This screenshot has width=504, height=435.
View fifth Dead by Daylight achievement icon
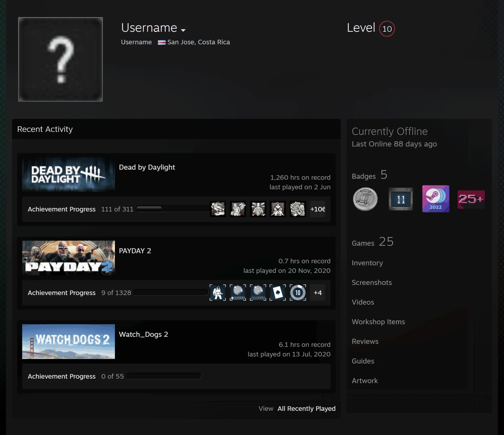(x=298, y=209)
